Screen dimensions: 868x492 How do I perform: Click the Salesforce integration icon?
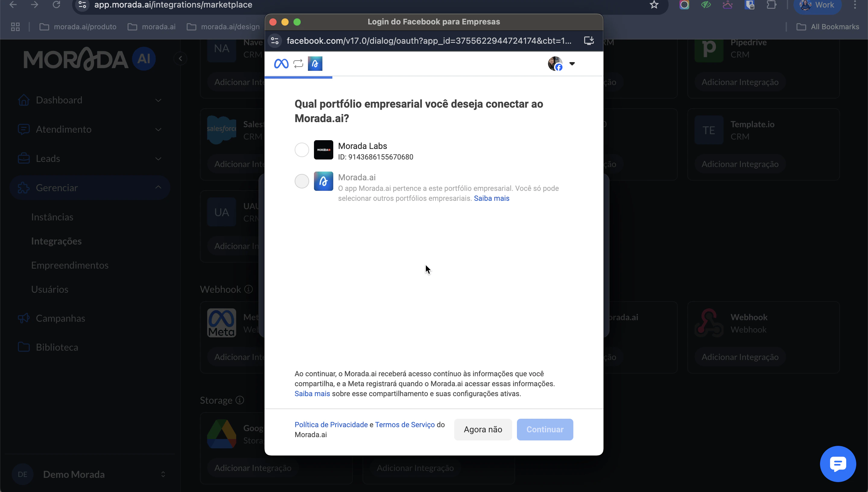[221, 130]
